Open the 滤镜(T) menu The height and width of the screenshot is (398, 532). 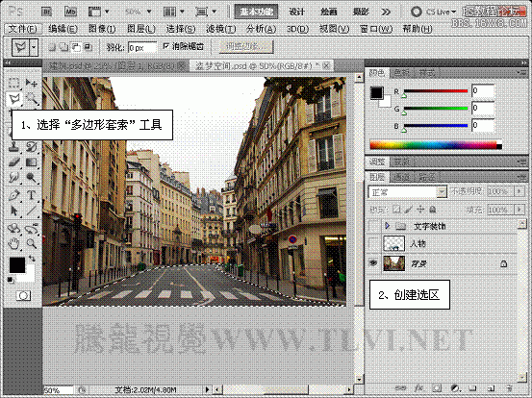pyautogui.click(x=220, y=29)
